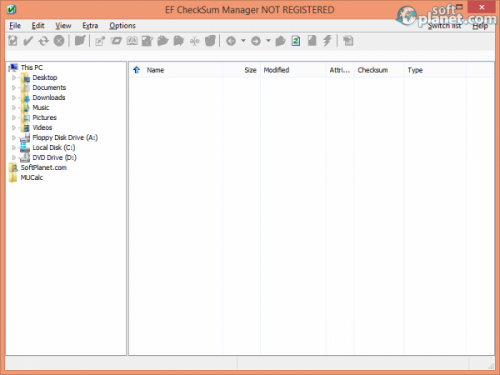Screen dimensions: 500x375
Task: Expand the DVD Drive (D:) node
Action: coord(14,158)
